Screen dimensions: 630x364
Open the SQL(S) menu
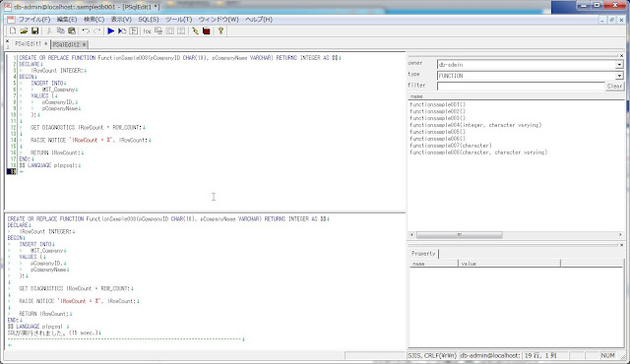click(x=149, y=20)
